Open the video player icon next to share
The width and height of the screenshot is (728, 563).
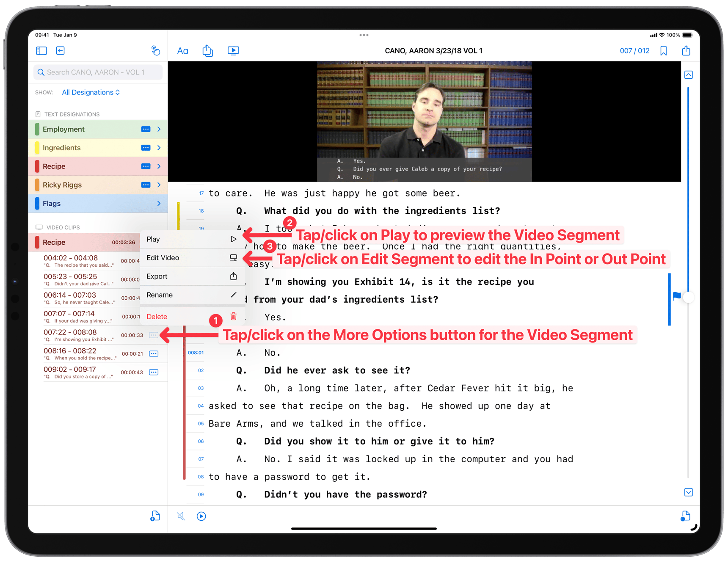[233, 50]
